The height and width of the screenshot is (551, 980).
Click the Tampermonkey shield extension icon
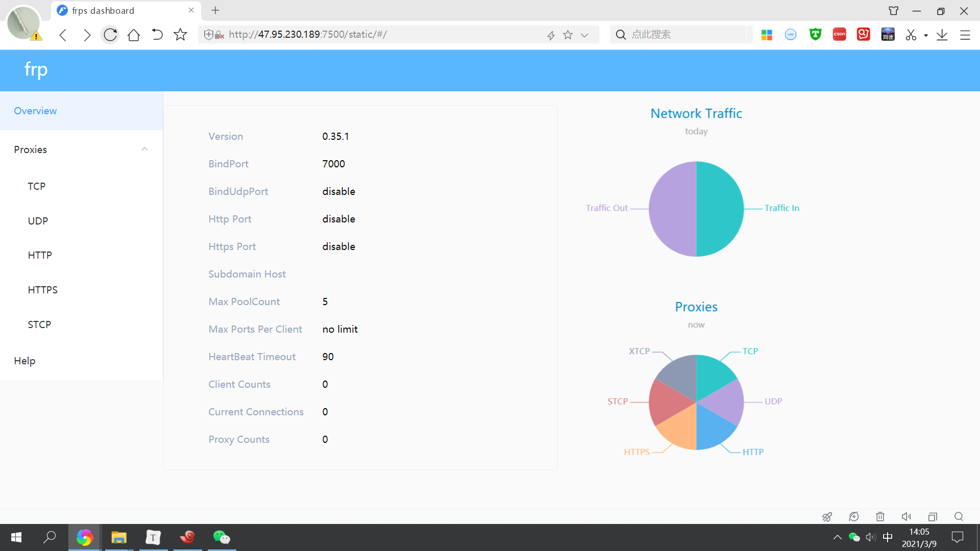click(x=815, y=34)
